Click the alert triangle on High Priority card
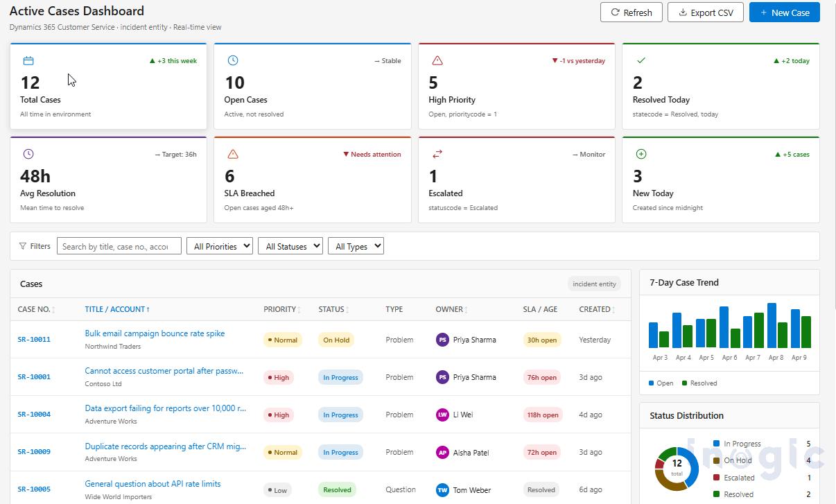Viewport: 836px width, 504px height. 436,60
